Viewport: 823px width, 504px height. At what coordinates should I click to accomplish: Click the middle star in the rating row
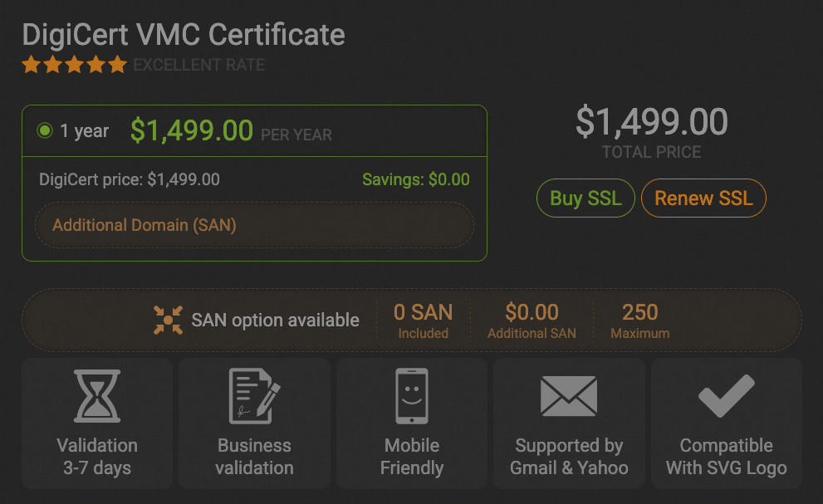tap(74, 63)
